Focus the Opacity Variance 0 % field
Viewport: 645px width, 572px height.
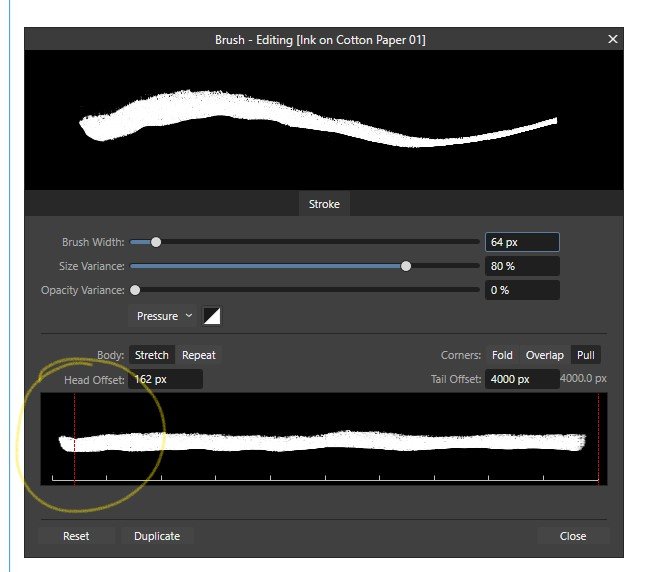[x=522, y=290]
